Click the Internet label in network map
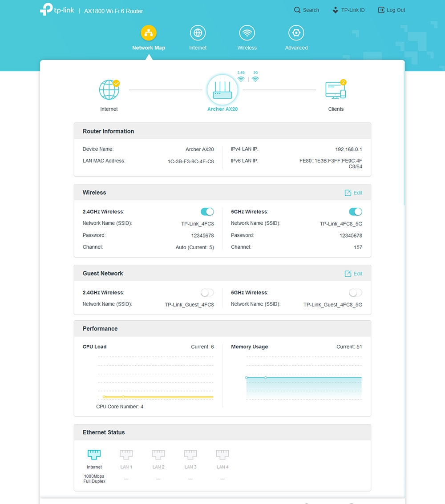The height and width of the screenshot is (504, 445). click(x=109, y=109)
